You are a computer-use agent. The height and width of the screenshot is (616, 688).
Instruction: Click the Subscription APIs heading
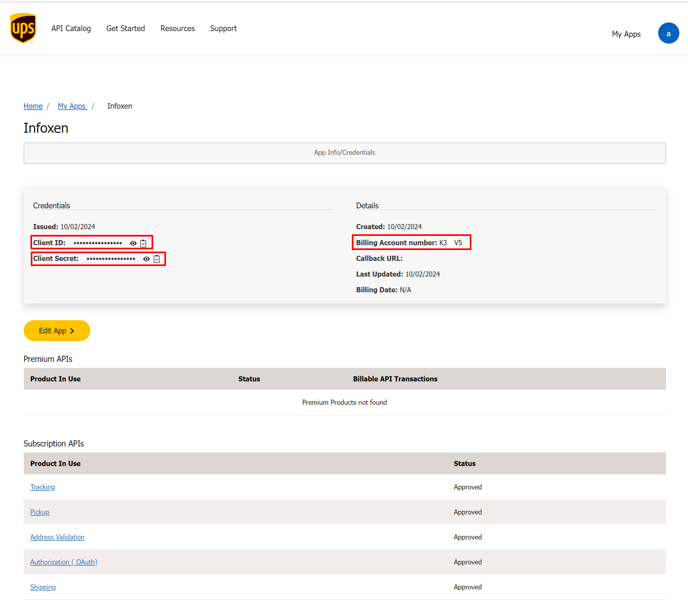click(54, 444)
